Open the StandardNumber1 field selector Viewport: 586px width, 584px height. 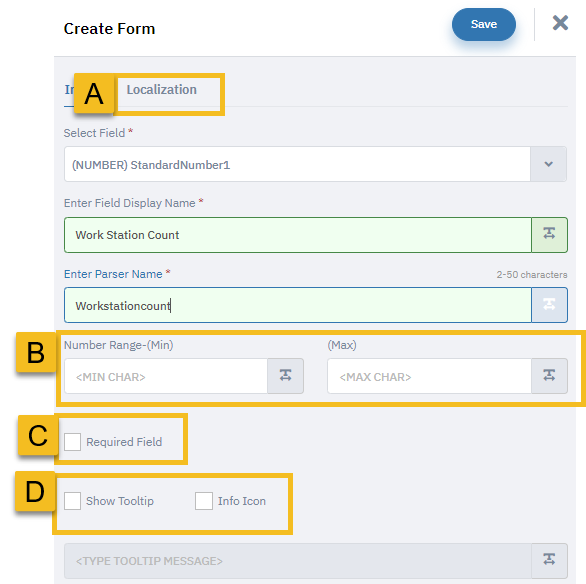[x=297, y=164]
